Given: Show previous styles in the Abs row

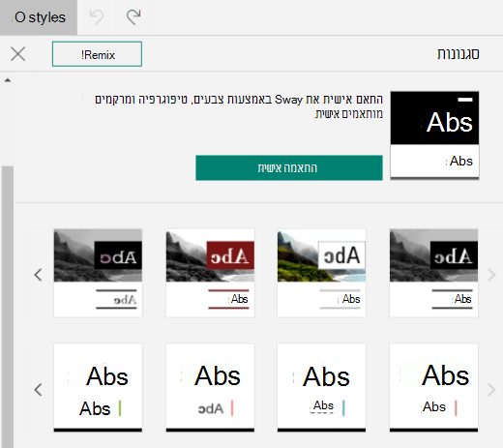Looking at the screenshot, I should 38,390.
